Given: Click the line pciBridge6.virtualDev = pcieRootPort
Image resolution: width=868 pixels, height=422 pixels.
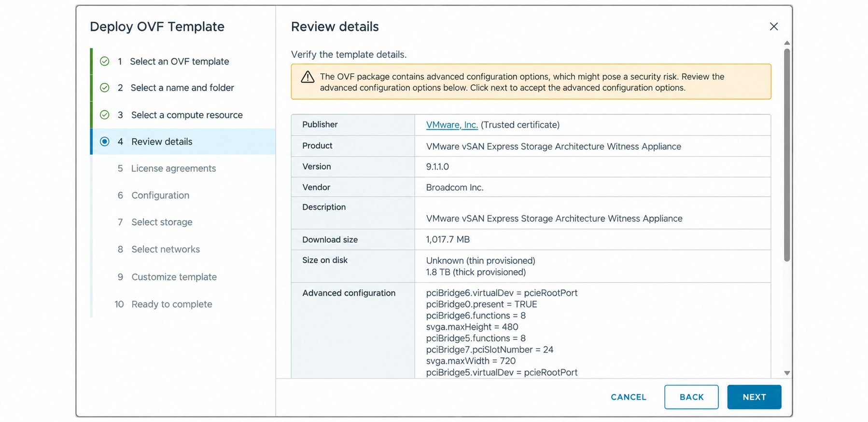Looking at the screenshot, I should tap(502, 293).
